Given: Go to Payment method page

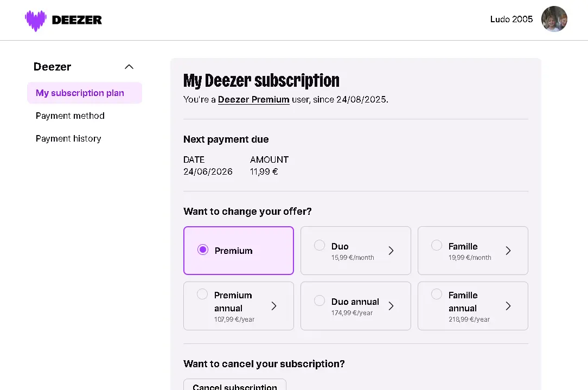Looking at the screenshot, I should (70, 116).
